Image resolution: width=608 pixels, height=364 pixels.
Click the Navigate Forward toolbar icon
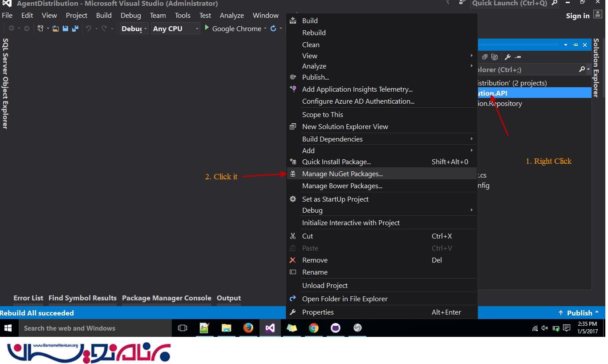(x=27, y=28)
